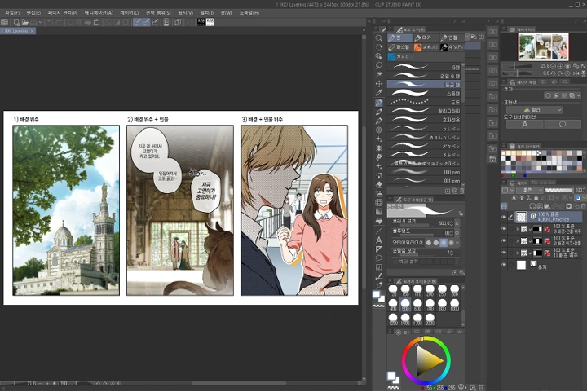
Task: Hide the 1) 배경 위주 layer folder
Action: pyautogui.click(x=504, y=253)
